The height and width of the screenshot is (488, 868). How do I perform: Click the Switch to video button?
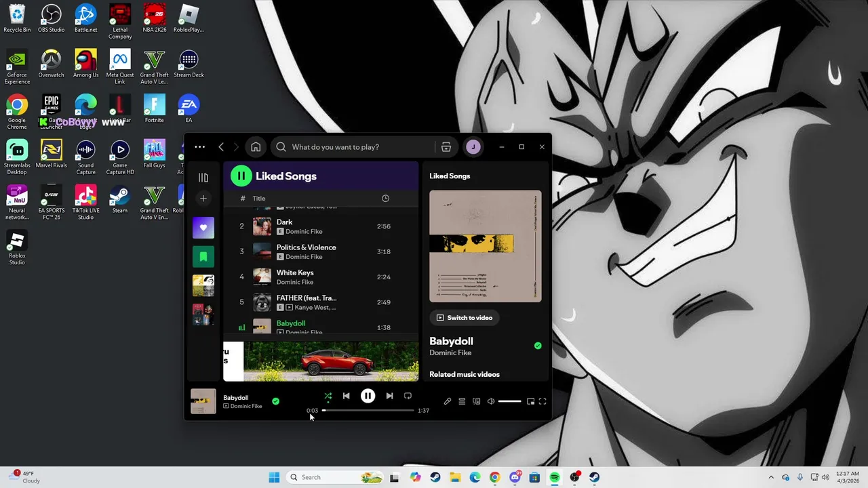tap(465, 318)
